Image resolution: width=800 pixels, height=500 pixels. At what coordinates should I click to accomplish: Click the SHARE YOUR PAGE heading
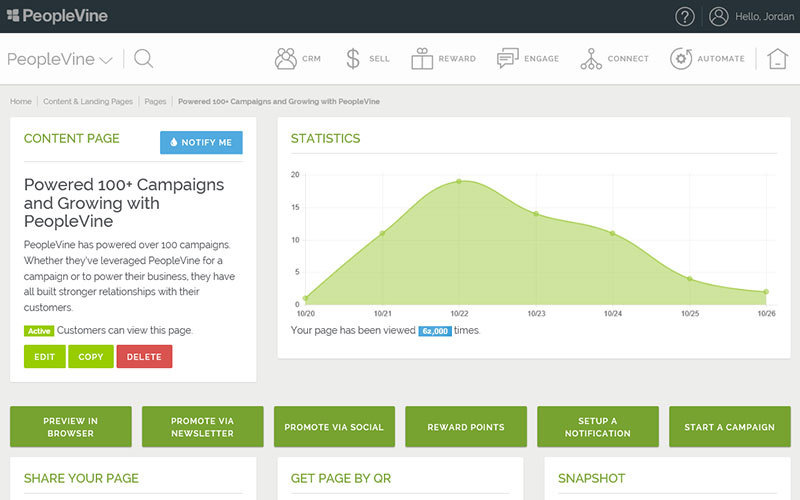point(81,478)
